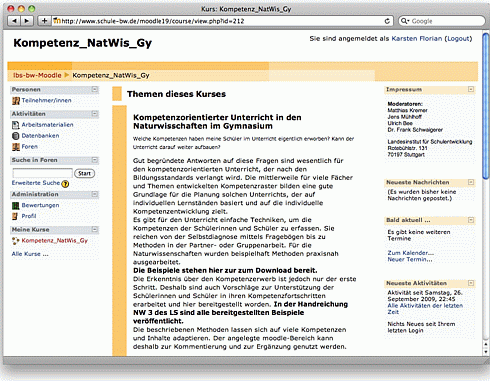Screen dimensions: 490x381
Task: Click the Bewertungen grades icon
Action: 16,206
